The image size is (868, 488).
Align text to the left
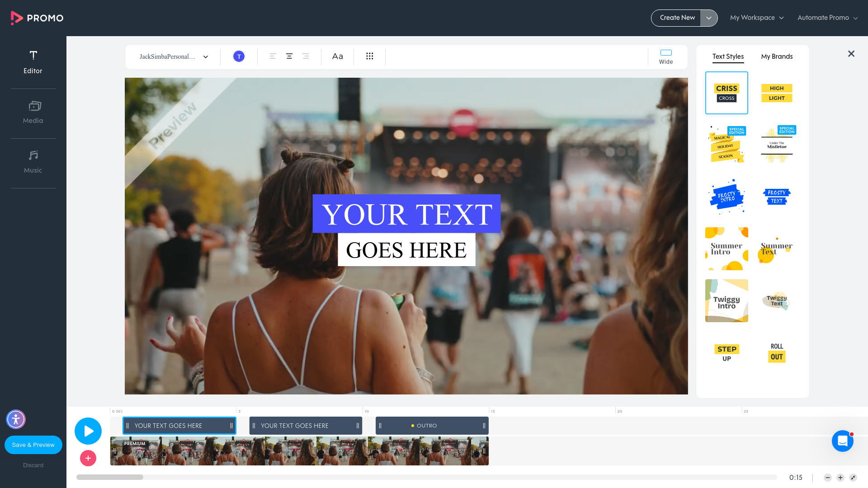coord(273,56)
